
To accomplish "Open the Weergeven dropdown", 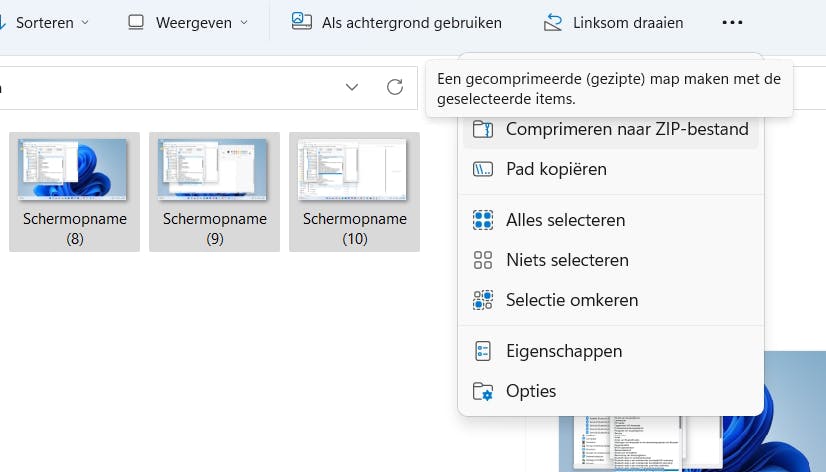I will coord(188,22).
